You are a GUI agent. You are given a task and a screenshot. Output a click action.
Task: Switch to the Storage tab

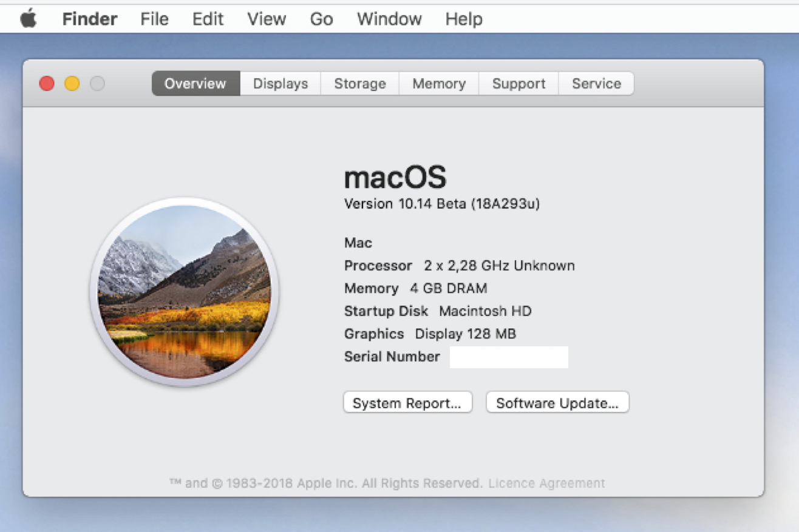(x=360, y=84)
